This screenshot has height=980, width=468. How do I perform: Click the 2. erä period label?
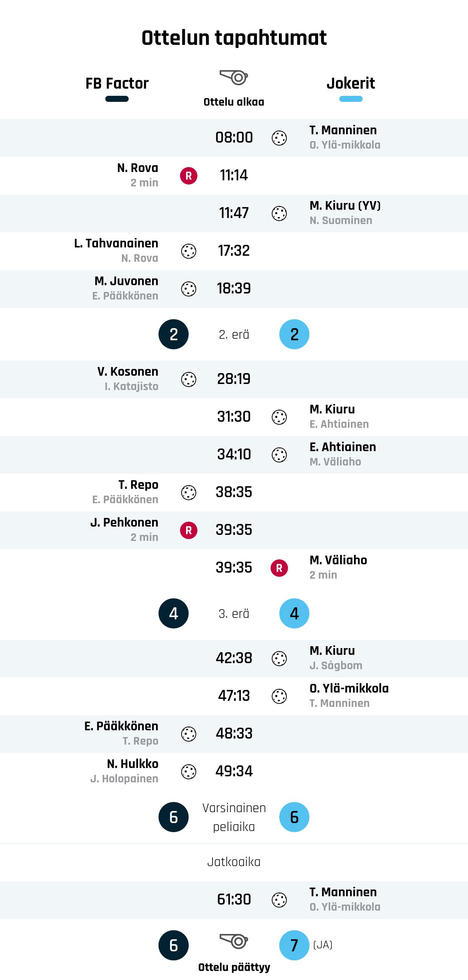pyautogui.click(x=234, y=335)
